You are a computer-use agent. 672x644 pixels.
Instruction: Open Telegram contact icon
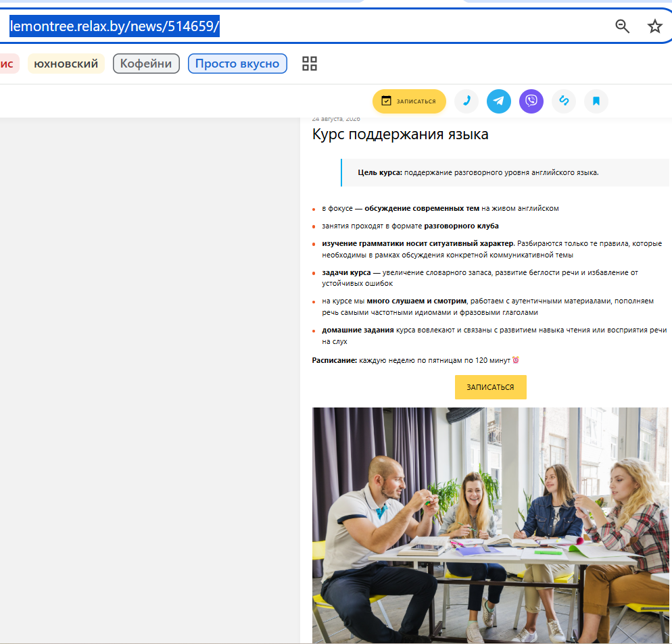pos(498,101)
